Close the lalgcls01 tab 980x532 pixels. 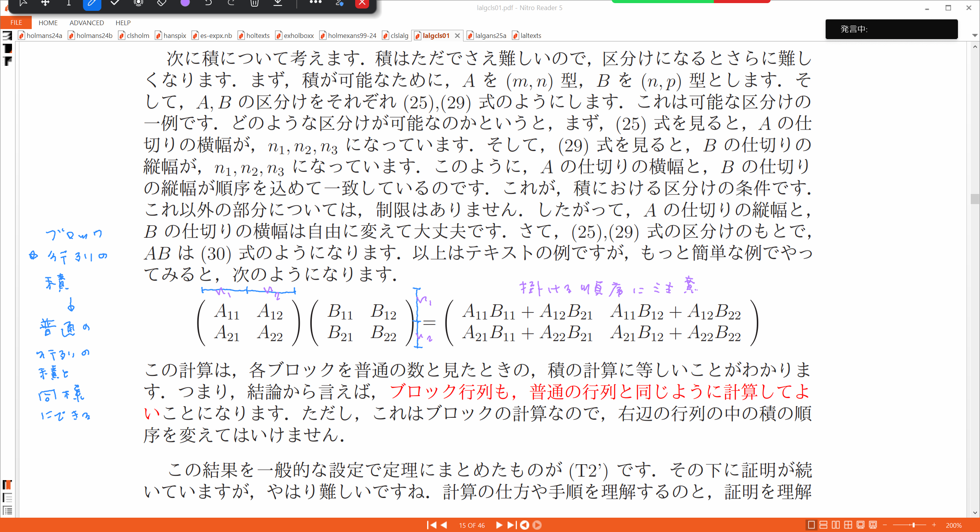[x=457, y=36]
